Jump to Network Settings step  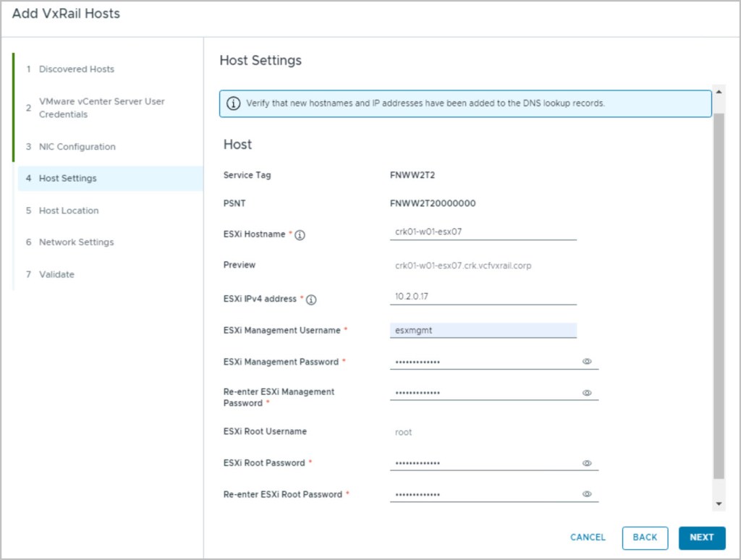[76, 242]
